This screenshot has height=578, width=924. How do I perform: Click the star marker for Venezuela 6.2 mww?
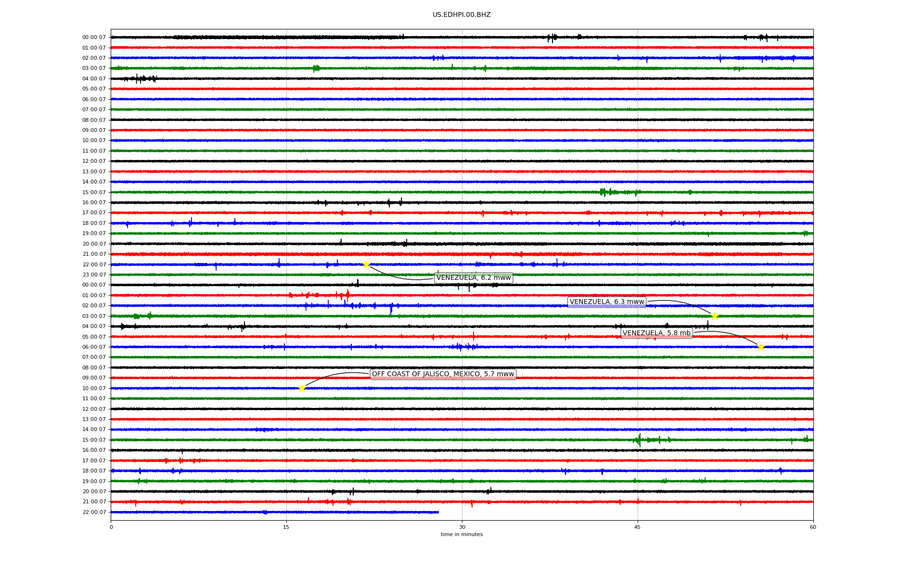[366, 264]
